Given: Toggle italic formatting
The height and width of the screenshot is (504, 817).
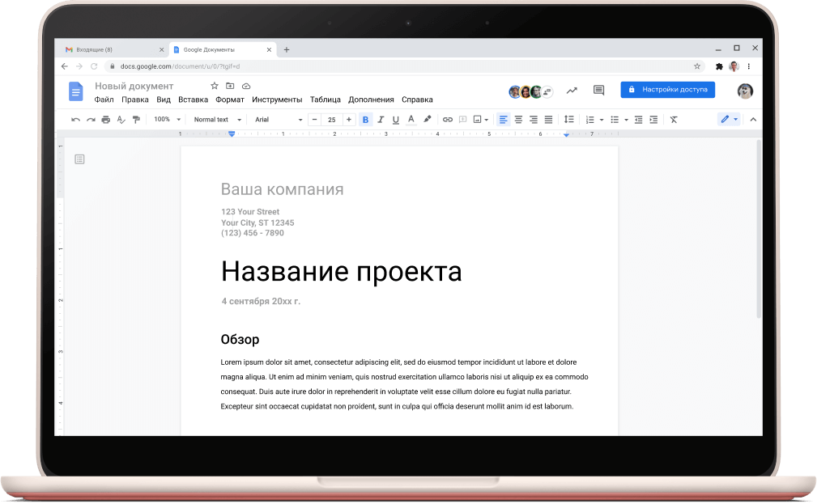Looking at the screenshot, I should (381, 120).
